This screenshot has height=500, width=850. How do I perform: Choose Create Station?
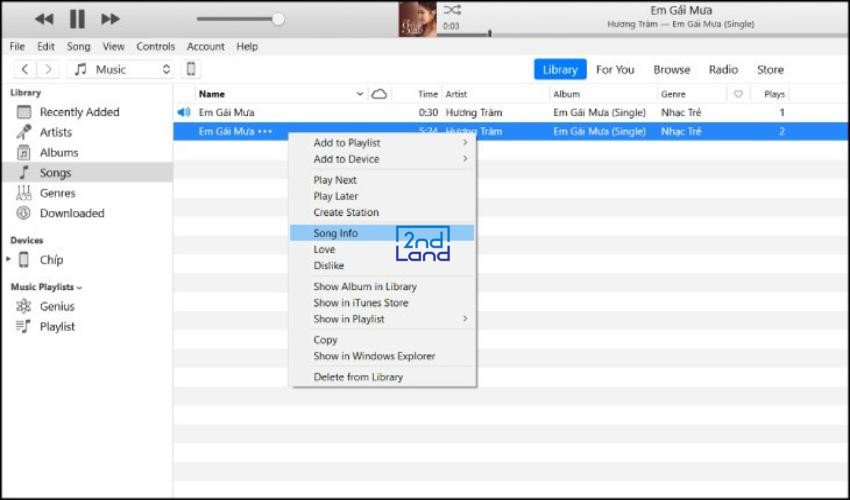pos(382,213)
